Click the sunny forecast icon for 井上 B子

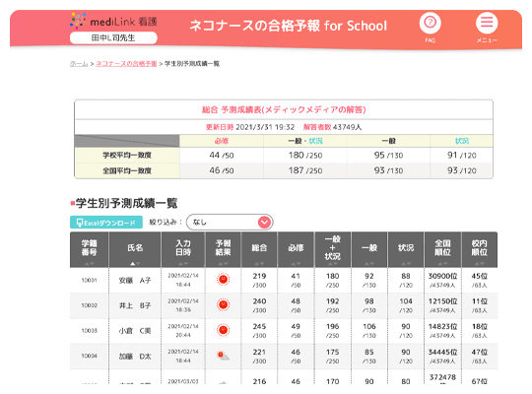point(223,304)
